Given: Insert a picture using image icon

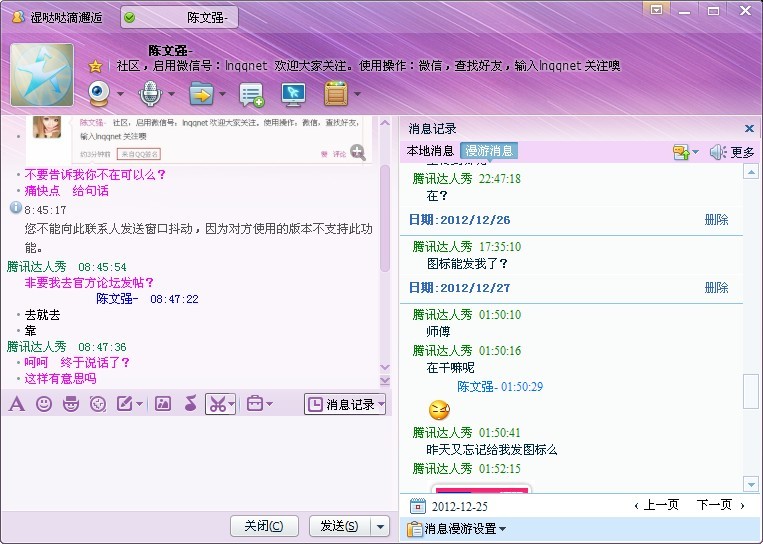Looking at the screenshot, I should pyautogui.click(x=163, y=404).
